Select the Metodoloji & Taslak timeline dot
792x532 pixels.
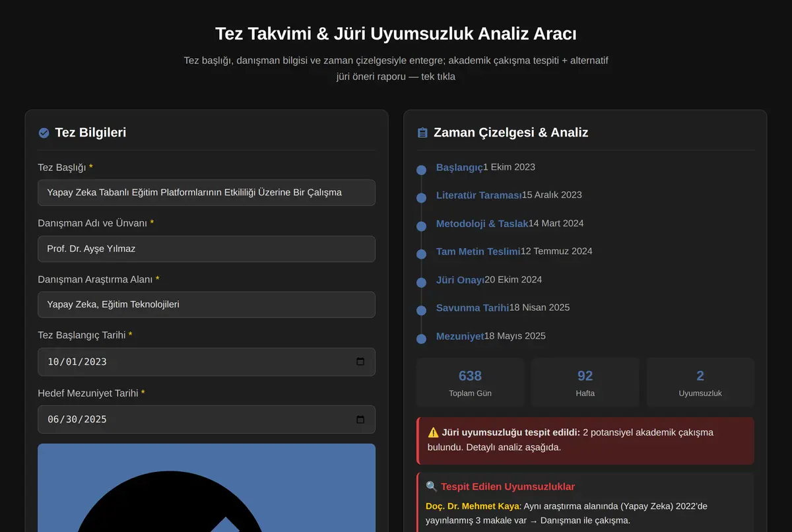coord(421,226)
